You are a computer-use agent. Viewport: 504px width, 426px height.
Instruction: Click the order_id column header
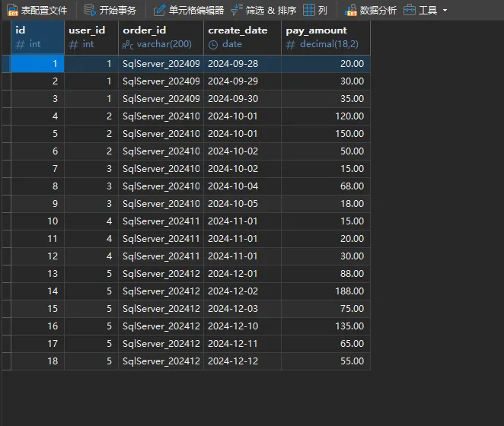[161, 37]
